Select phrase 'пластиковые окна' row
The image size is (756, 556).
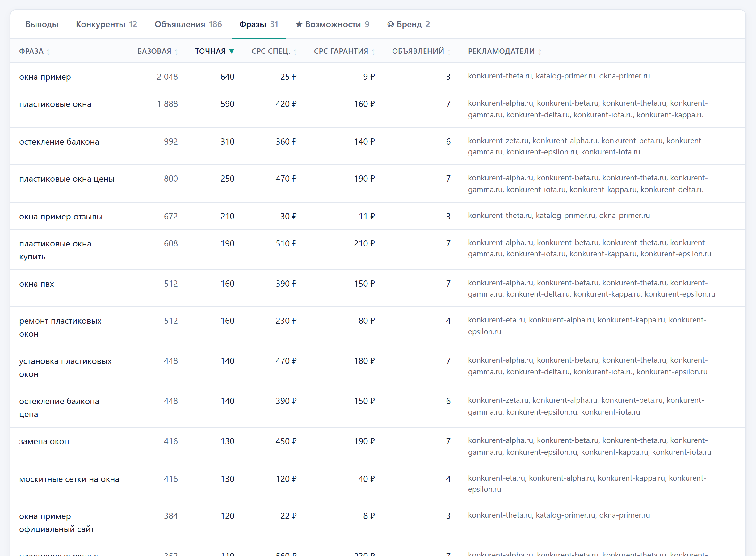point(378,109)
